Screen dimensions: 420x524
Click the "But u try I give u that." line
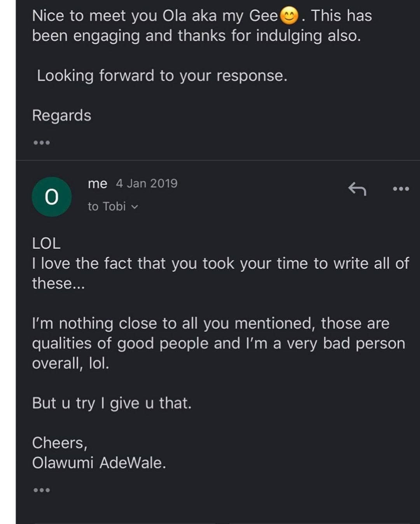(x=112, y=403)
